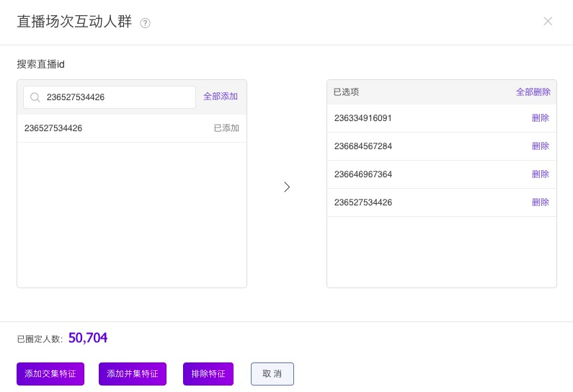Click 已添加 status on result row
The image size is (573, 392).
pyautogui.click(x=226, y=128)
